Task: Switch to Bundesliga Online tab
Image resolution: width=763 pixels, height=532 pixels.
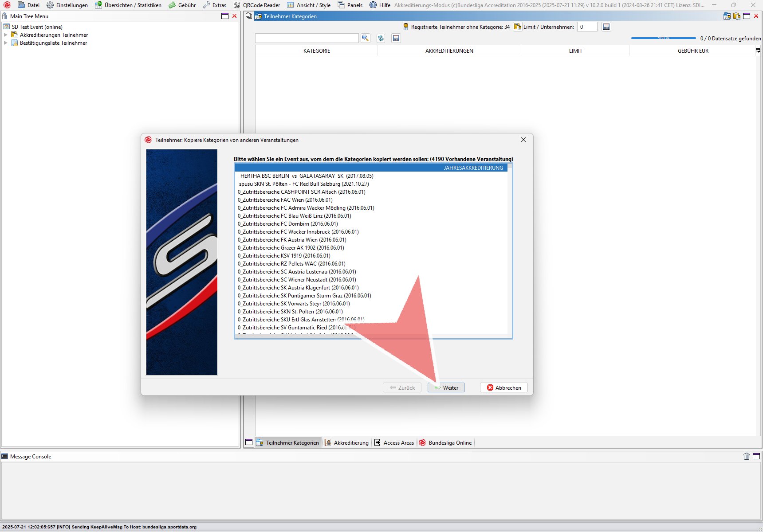Action: (x=445, y=442)
